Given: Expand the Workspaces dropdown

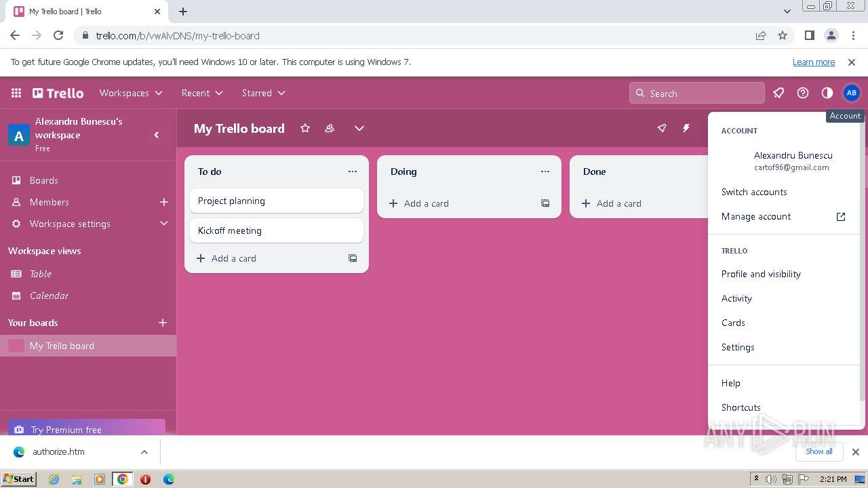Looking at the screenshot, I should (x=131, y=93).
